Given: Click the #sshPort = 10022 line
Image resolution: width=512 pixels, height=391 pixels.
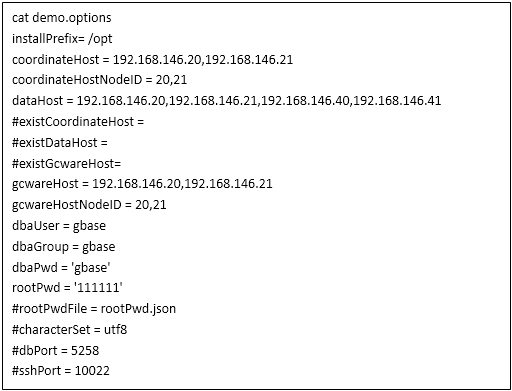Looking at the screenshot, I should click(x=61, y=371).
